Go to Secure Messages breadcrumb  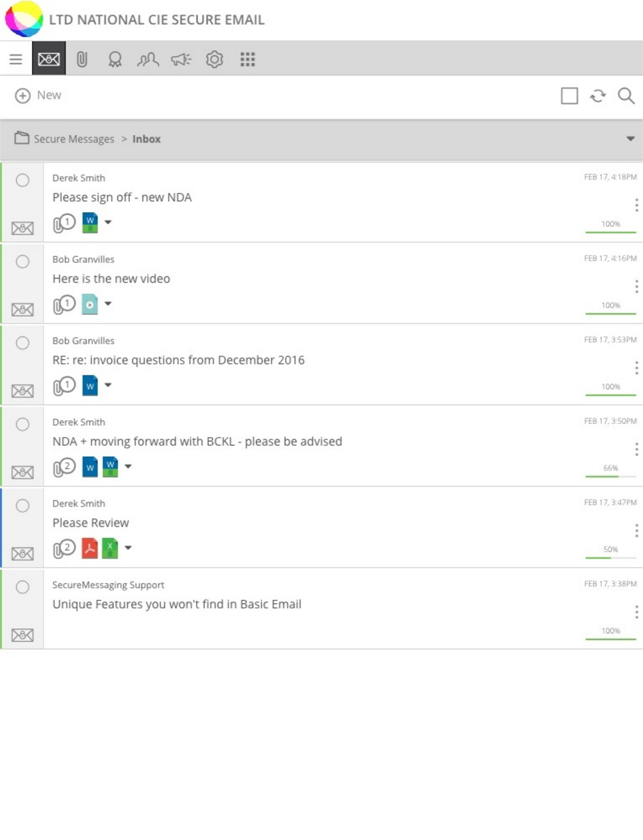74,139
